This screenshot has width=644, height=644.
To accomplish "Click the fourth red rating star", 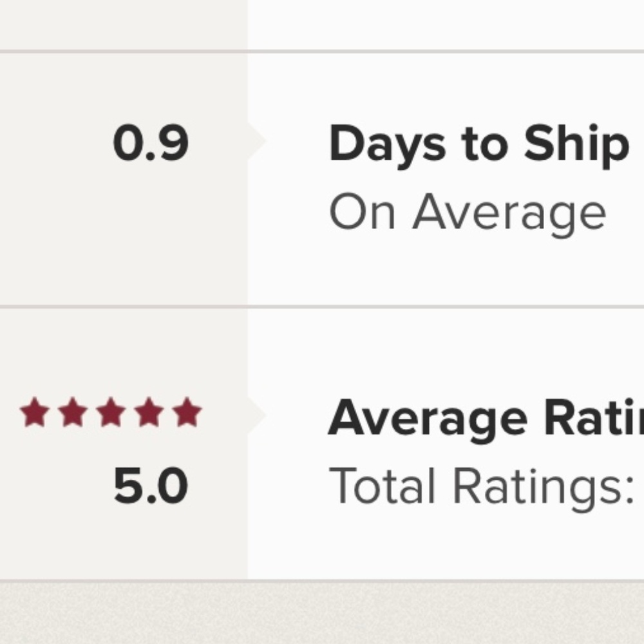I will click(x=149, y=412).
